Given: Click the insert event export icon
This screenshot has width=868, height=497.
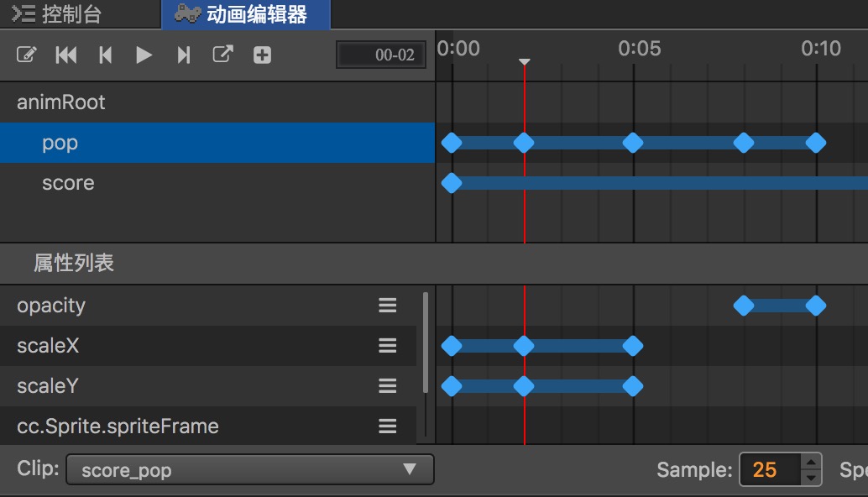Looking at the screenshot, I should point(223,55).
